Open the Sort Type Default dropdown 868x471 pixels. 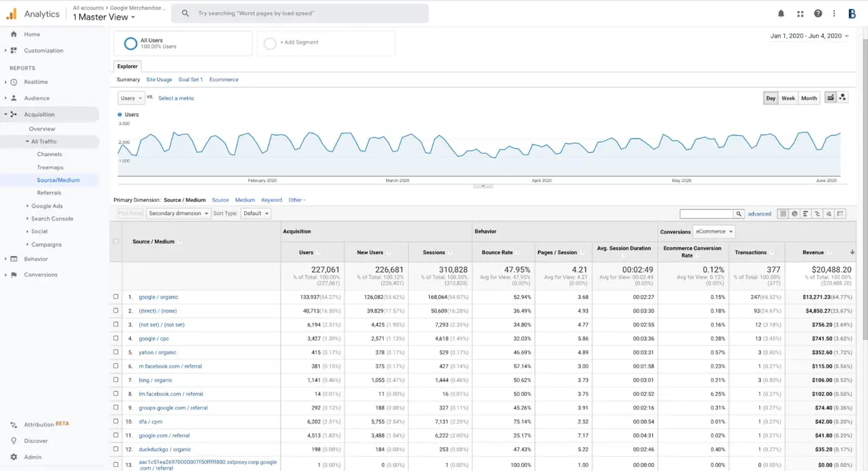click(x=256, y=214)
